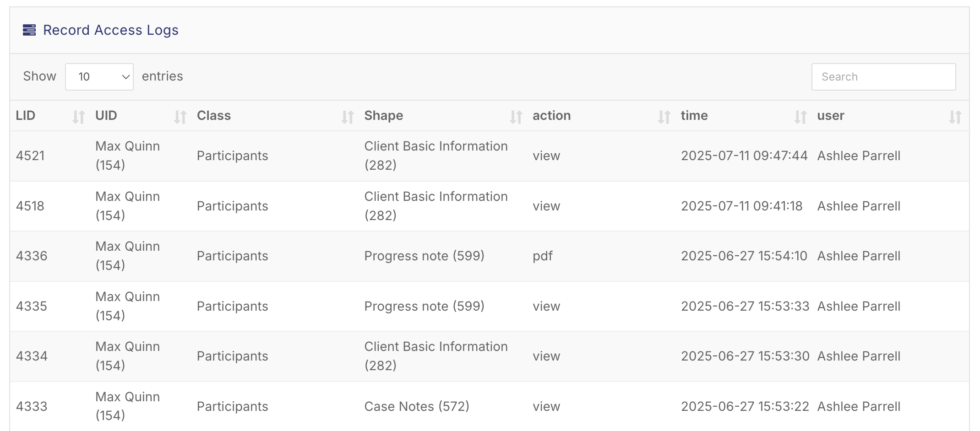The height and width of the screenshot is (431, 980).
Task: Click view action in row 4518
Action: pyautogui.click(x=546, y=206)
